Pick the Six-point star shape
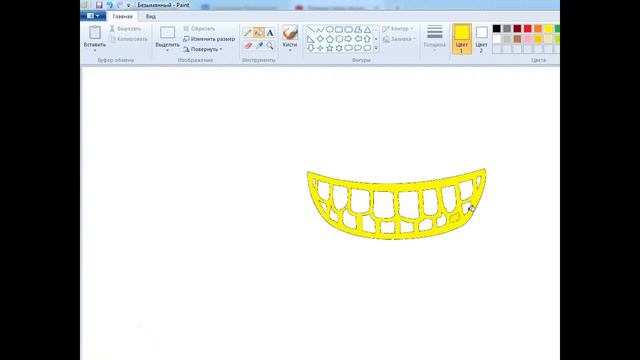 (x=339, y=48)
